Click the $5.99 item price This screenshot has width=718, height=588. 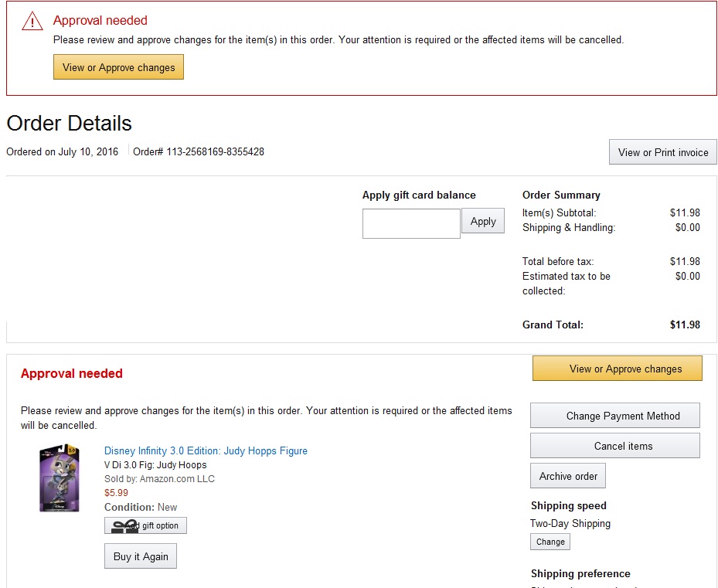(116, 493)
